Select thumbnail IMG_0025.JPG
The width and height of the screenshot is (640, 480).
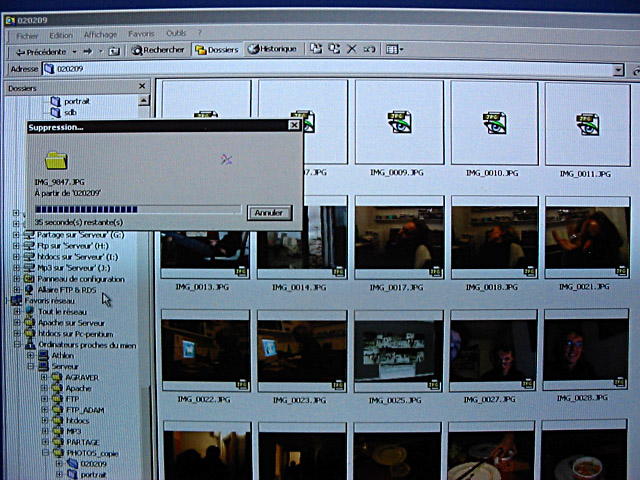pos(398,351)
